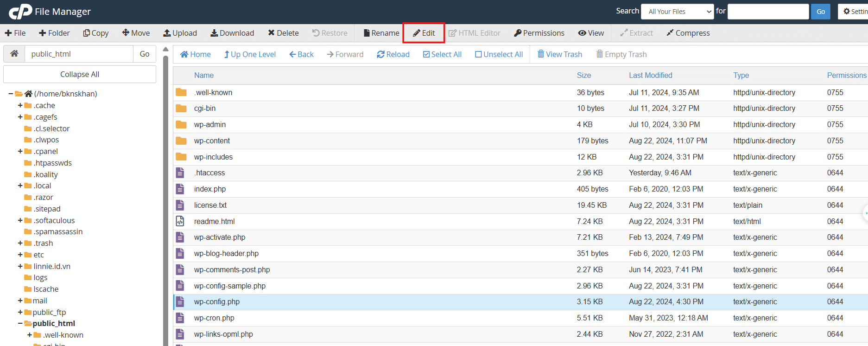
Task: Click Reload to refresh listing
Action: 393,54
